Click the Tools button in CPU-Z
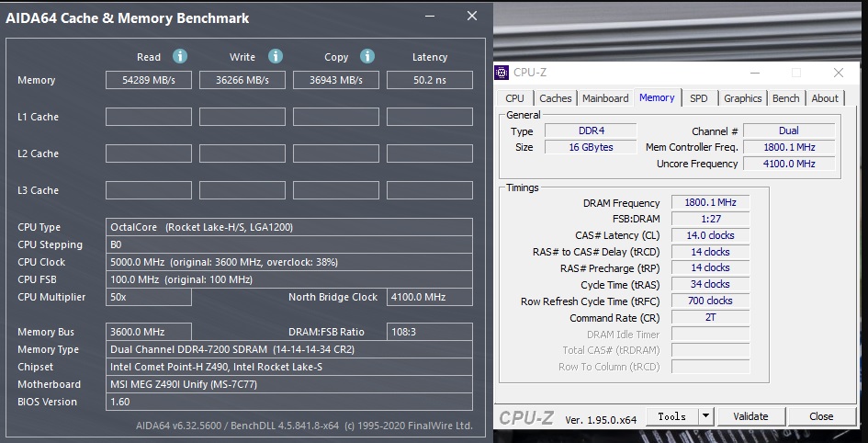The height and width of the screenshot is (443, 868). point(671,415)
